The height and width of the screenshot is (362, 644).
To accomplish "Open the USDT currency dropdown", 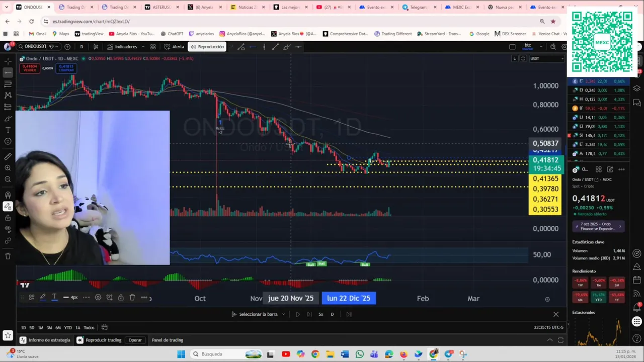I will coord(546,58).
